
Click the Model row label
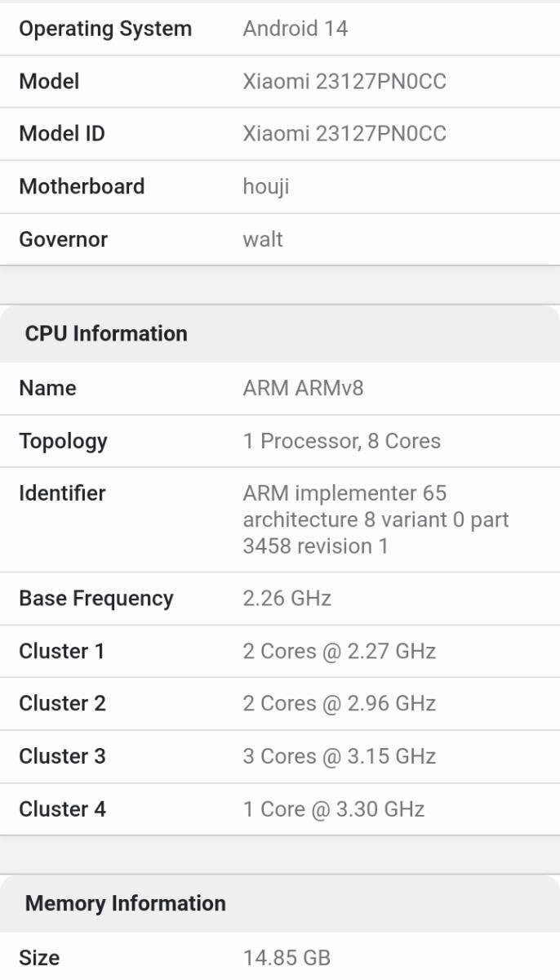pyautogui.click(x=49, y=82)
